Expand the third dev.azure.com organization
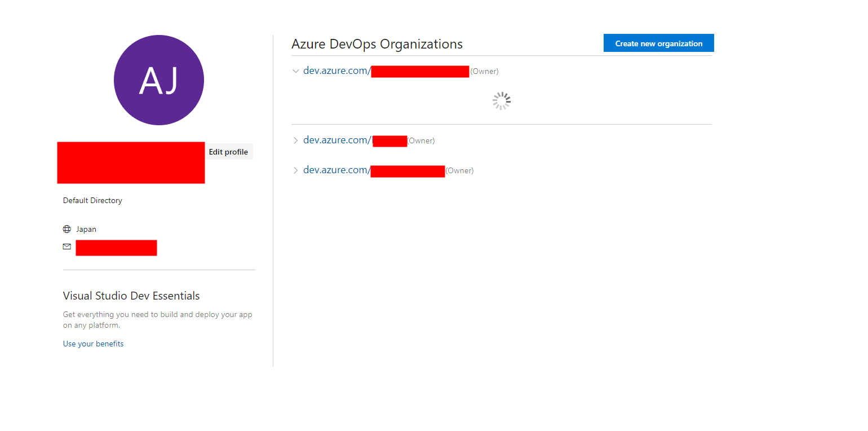Viewport: 868px width, 431px height. coord(296,170)
